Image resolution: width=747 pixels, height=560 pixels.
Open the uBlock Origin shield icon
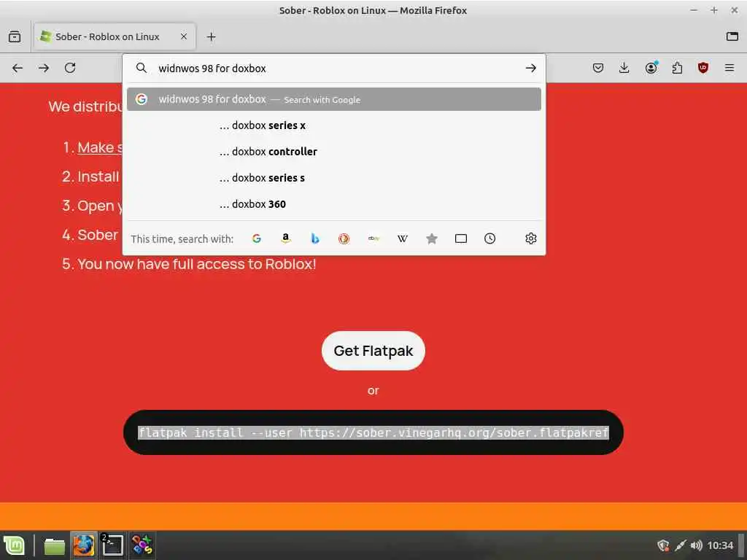(x=703, y=68)
